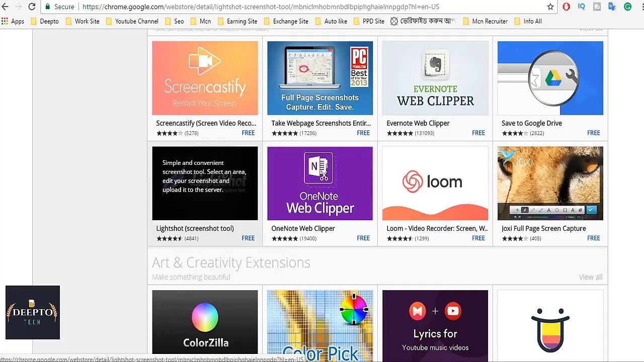
Task: Click the FREE label on Screencastify
Action: (248, 133)
